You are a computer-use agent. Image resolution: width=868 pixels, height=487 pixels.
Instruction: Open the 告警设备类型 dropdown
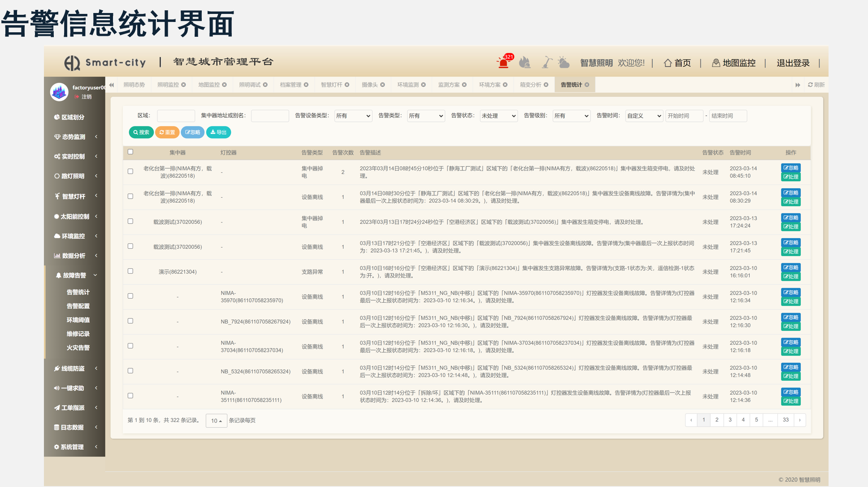tap(353, 116)
